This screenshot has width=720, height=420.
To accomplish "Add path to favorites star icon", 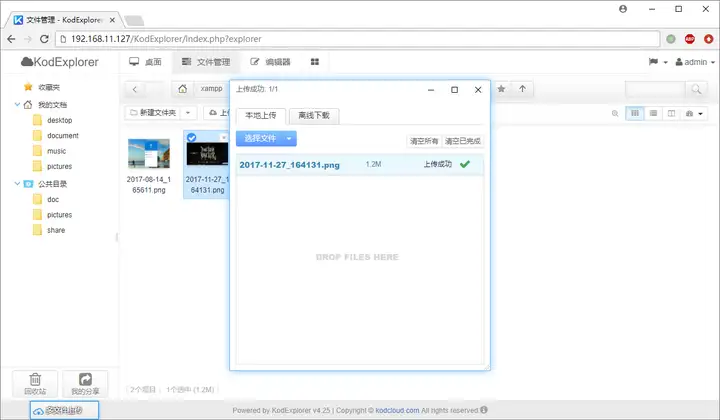I will (501, 89).
